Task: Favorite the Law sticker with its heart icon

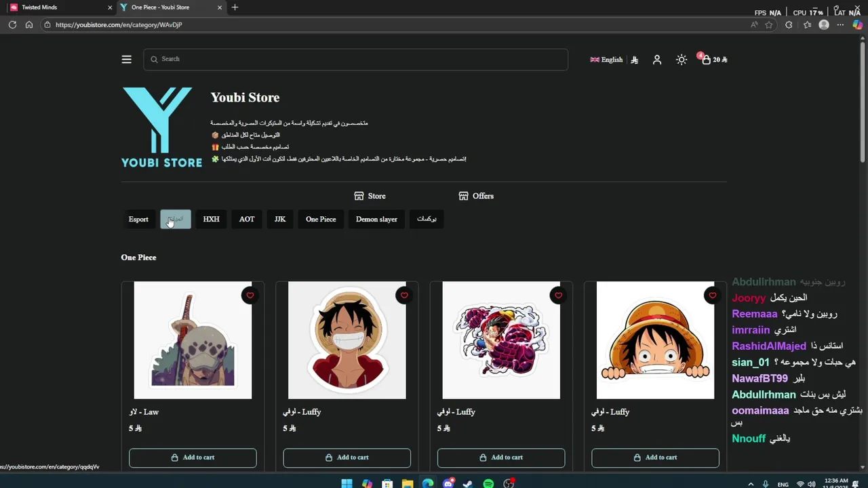Action: point(250,295)
